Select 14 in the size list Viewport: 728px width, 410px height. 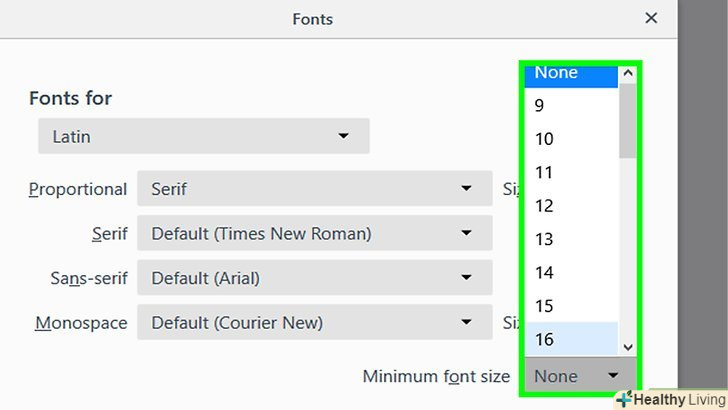(570, 272)
